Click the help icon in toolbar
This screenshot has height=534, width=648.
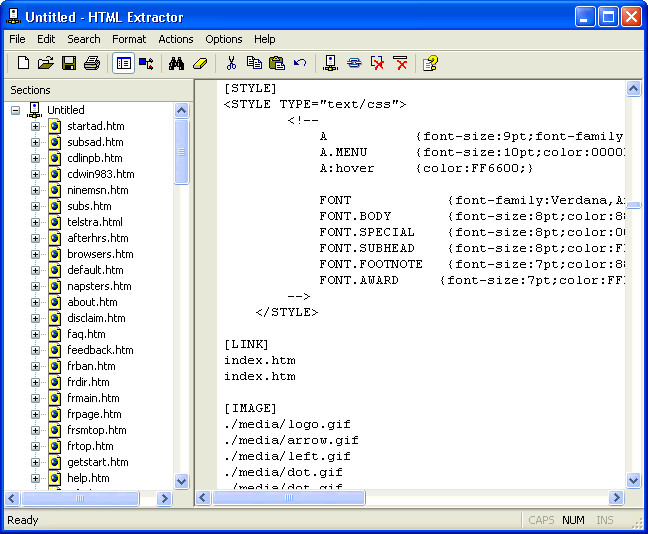coord(430,63)
